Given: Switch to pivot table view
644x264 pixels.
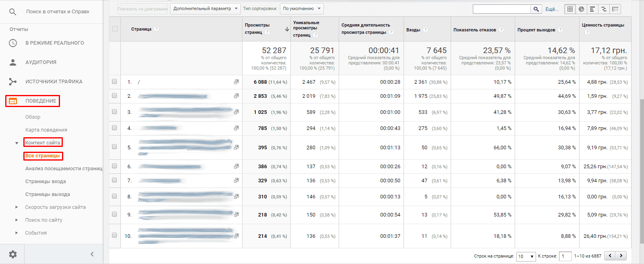Looking at the screenshot, I should (615, 9).
